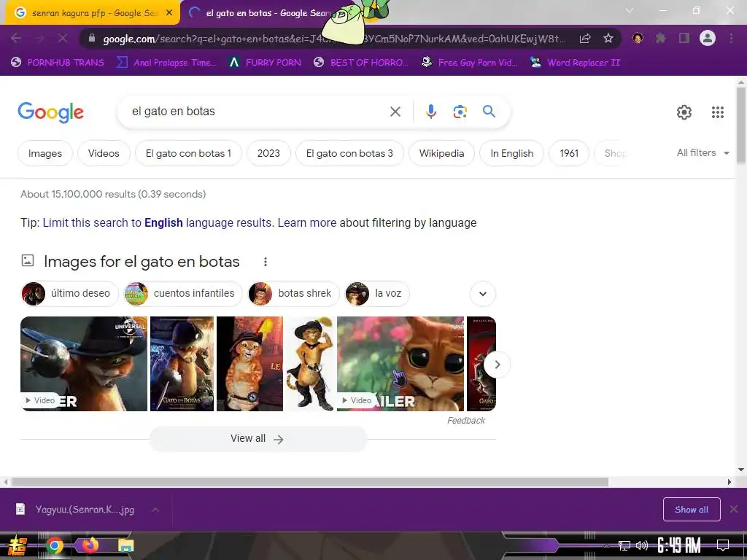Go back to the previous page
The width and height of the screenshot is (747, 560).
pyautogui.click(x=16, y=38)
